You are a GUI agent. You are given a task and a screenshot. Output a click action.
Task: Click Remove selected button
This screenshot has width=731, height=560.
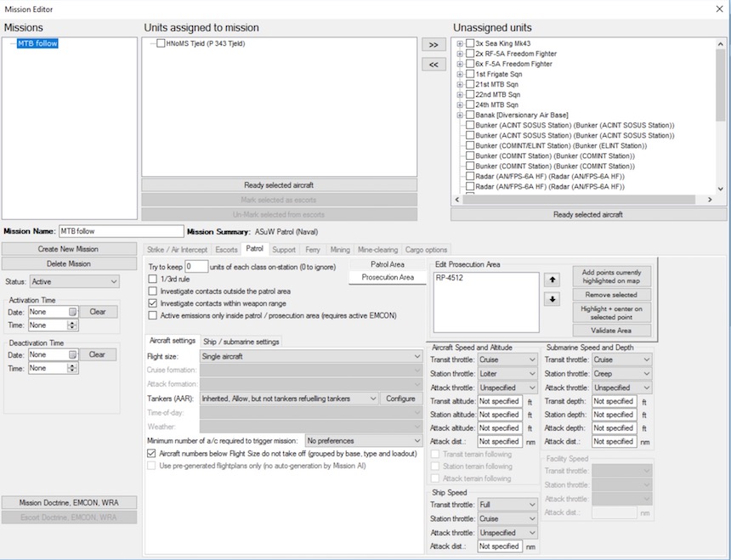pos(611,295)
